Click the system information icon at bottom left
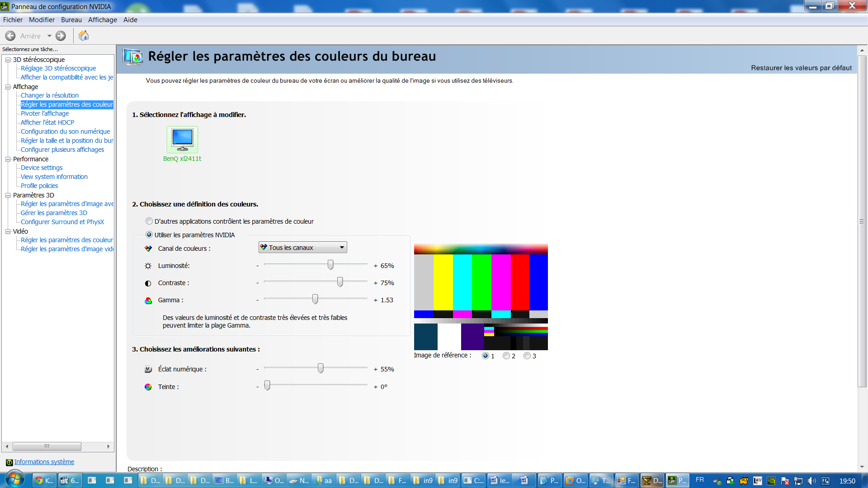The width and height of the screenshot is (868, 488). pos(9,462)
